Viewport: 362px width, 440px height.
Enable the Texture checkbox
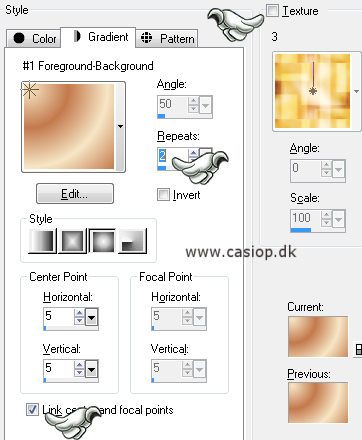tap(272, 11)
